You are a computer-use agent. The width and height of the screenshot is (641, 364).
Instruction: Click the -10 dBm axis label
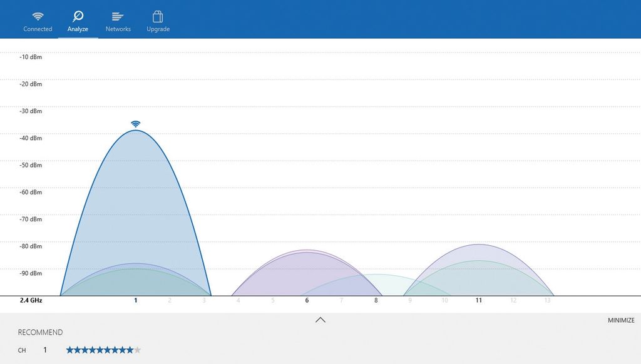[x=31, y=57]
